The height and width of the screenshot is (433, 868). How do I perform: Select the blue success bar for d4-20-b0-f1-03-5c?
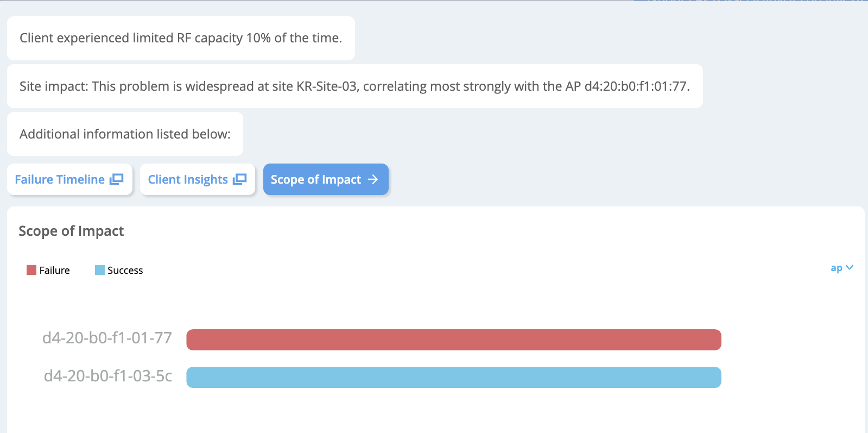(x=453, y=378)
